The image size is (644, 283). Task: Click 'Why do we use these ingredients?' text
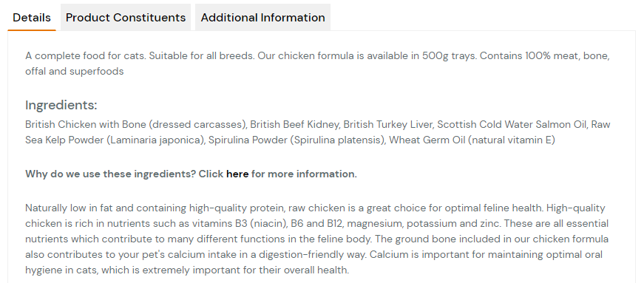click(110, 174)
